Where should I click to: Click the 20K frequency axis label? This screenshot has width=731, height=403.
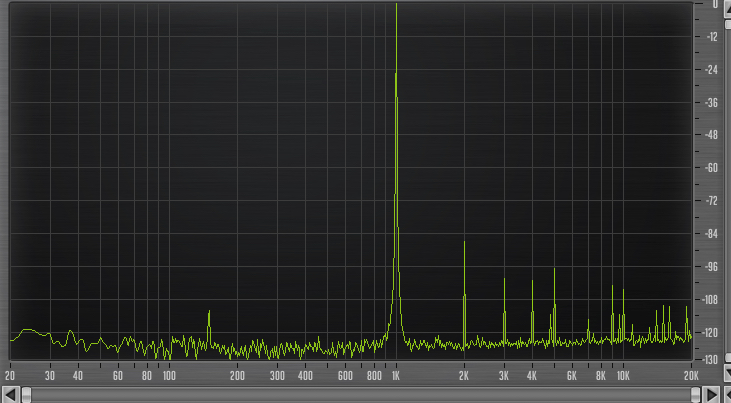[x=691, y=376]
